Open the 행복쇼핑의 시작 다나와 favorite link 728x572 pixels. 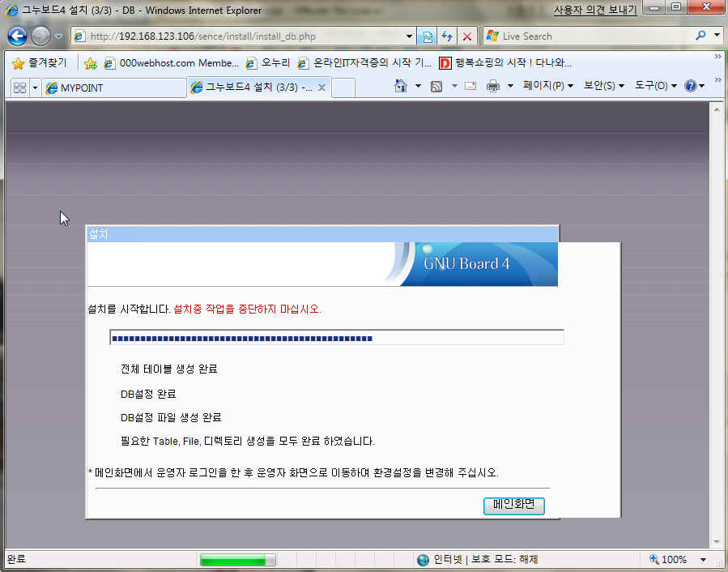tap(505, 63)
